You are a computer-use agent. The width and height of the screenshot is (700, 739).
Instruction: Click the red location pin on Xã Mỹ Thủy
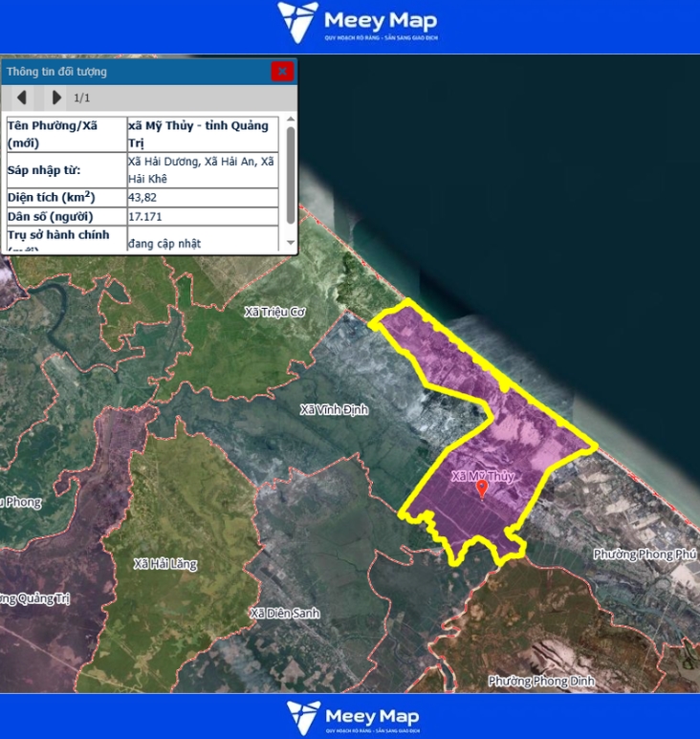[x=482, y=489]
